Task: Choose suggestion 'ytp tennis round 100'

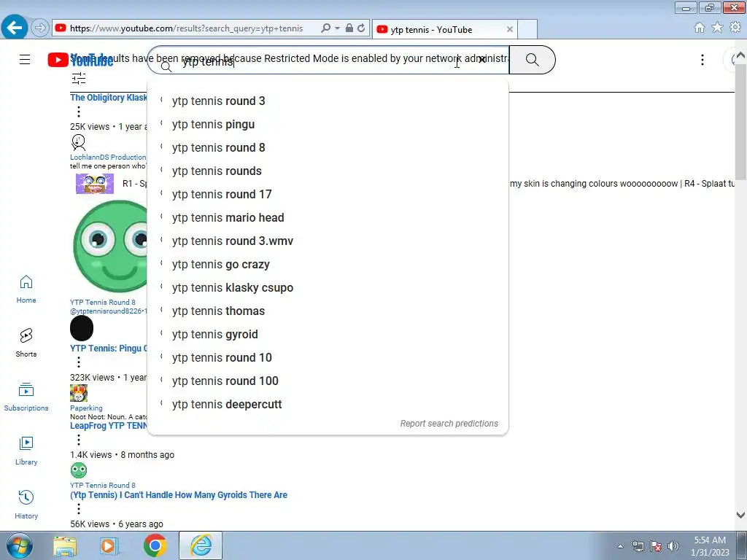Action: [x=328, y=381]
